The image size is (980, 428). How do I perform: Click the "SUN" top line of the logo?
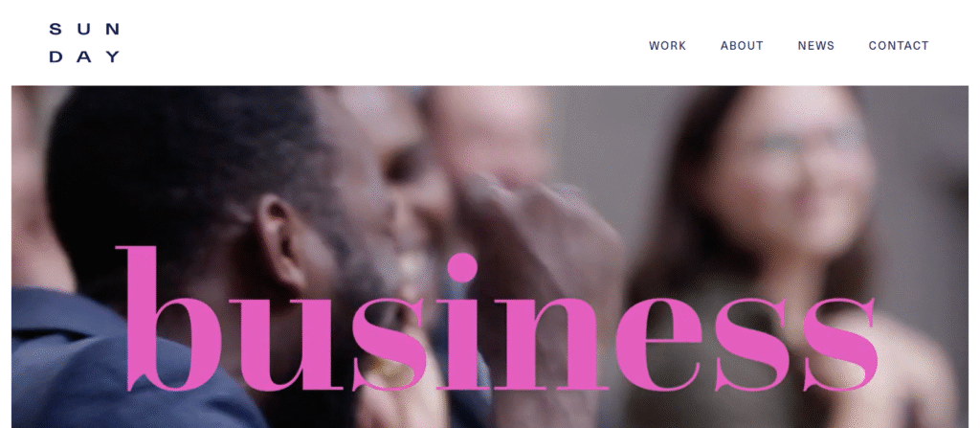tap(84, 29)
